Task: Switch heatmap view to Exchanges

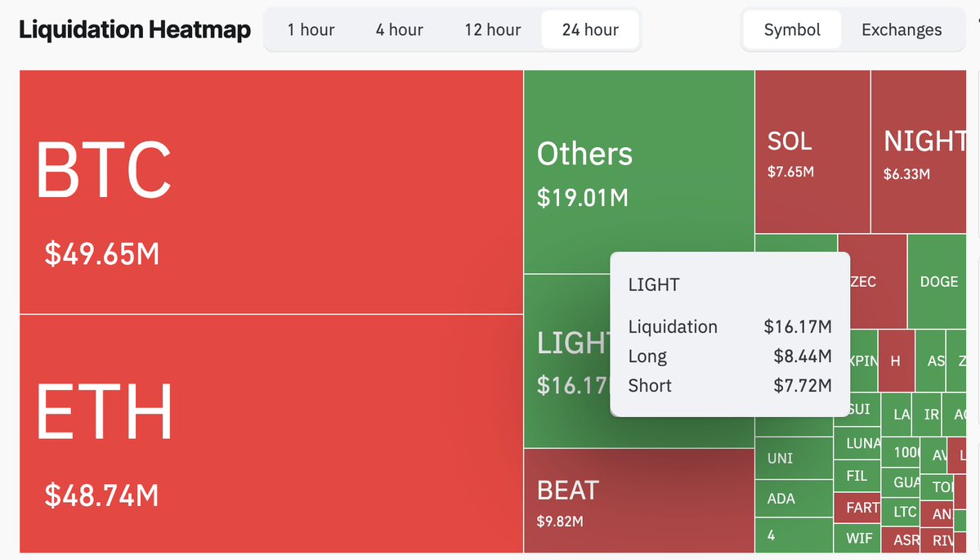Action: (901, 30)
